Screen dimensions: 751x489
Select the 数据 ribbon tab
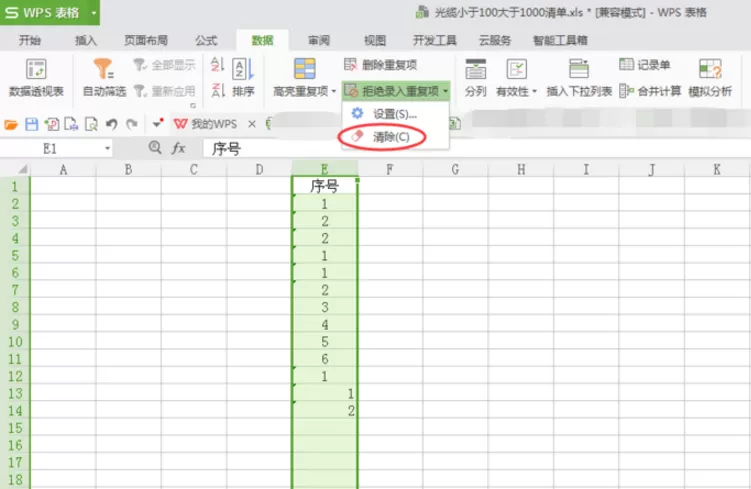(x=262, y=40)
